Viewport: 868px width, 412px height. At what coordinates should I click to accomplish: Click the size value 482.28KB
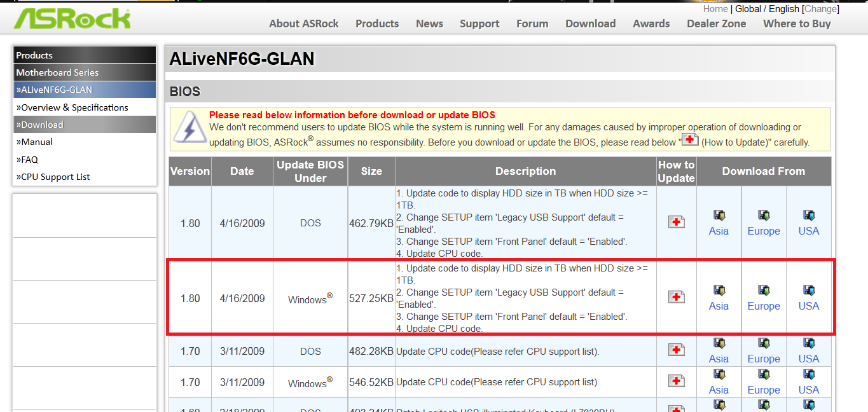click(x=371, y=351)
